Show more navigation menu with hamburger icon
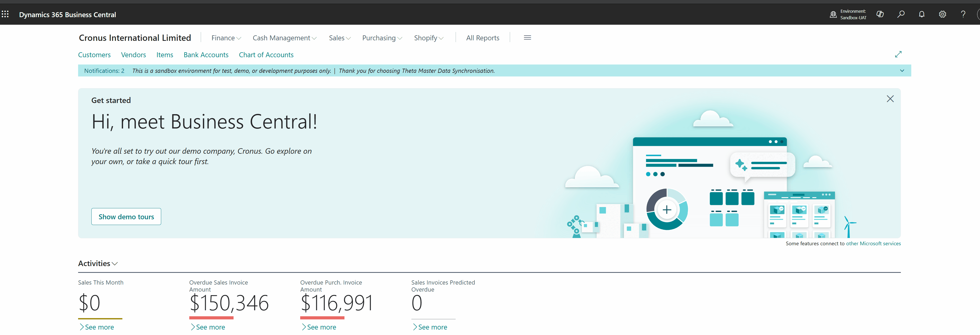Screen dimensions: 980x335 [527, 38]
